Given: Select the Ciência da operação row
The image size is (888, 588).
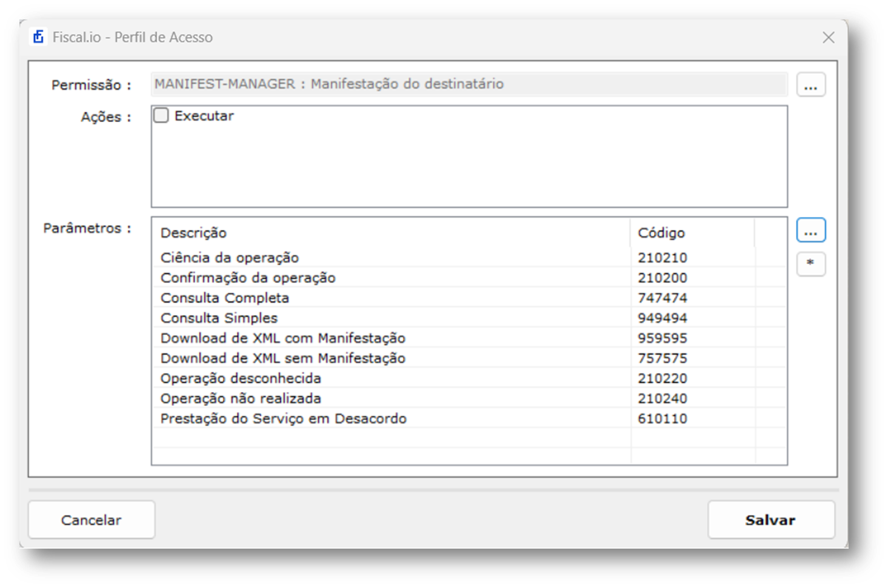Looking at the screenshot, I should pyautogui.click(x=469, y=258).
